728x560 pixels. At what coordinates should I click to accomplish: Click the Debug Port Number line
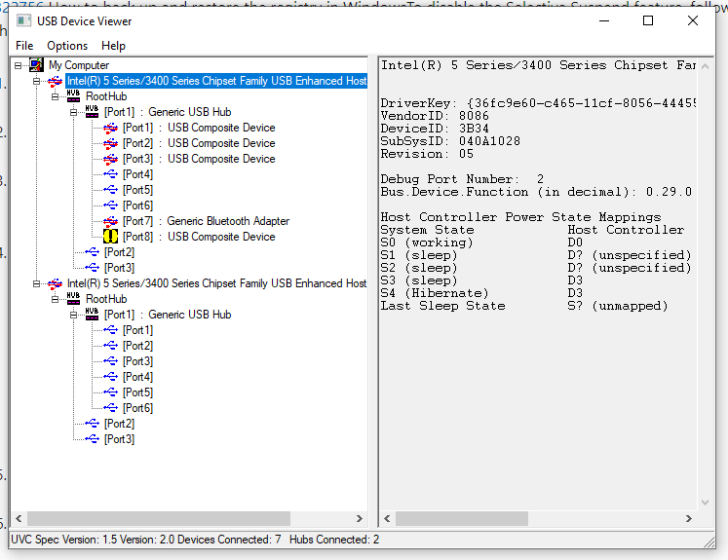(462, 179)
